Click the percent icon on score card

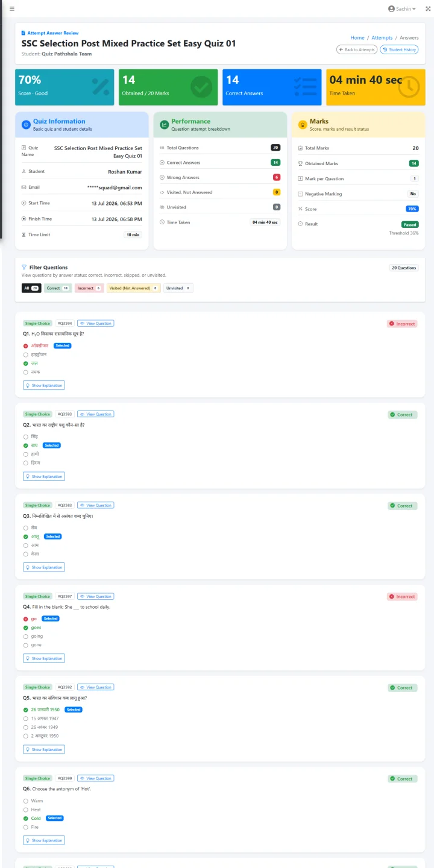point(101,87)
